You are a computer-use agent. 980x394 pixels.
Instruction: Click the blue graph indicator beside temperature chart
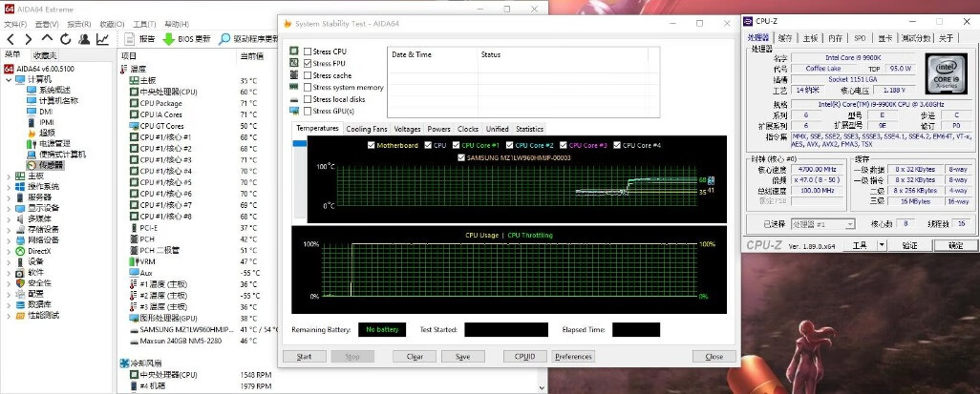click(x=299, y=144)
